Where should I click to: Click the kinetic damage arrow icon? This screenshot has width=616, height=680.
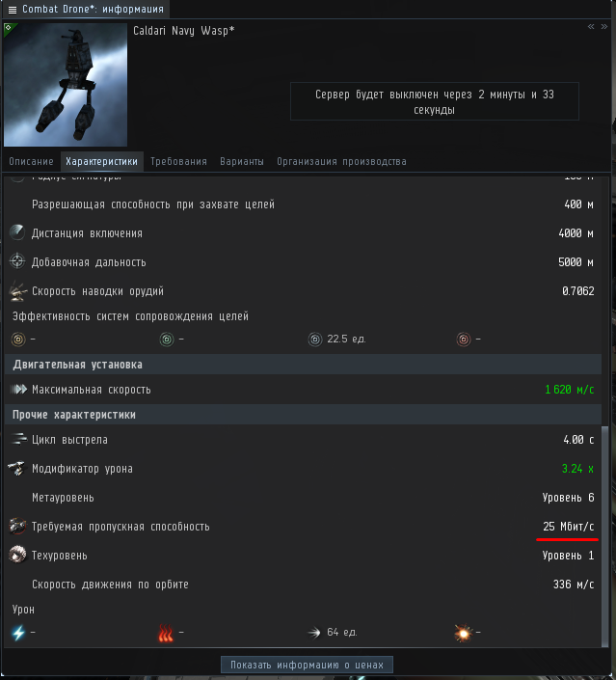pyautogui.click(x=314, y=633)
